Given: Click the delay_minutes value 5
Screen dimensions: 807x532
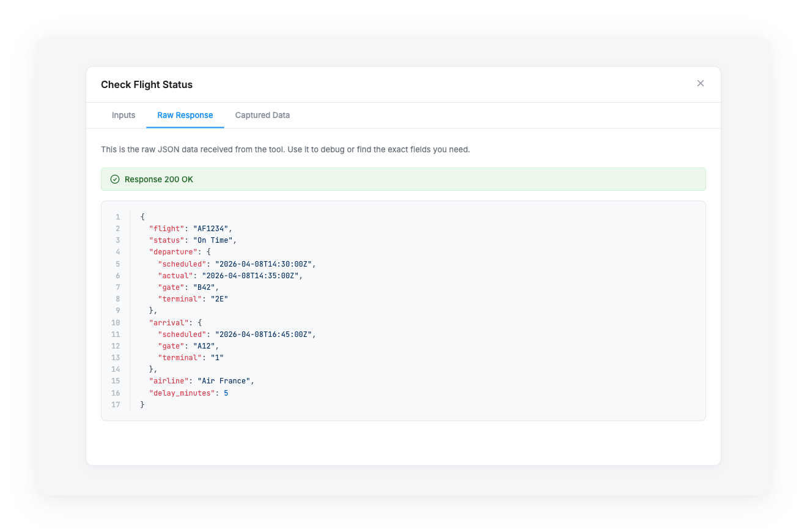Looking at the screenshot, I should [x=225, y=393].
